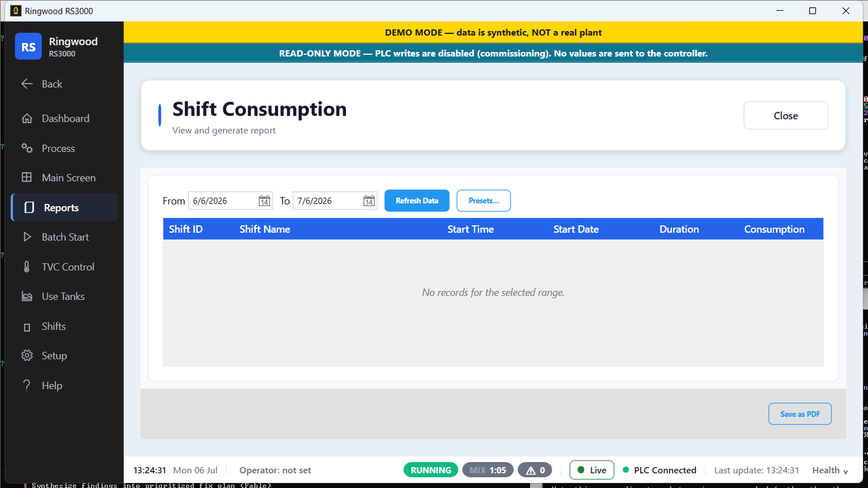868x488 pixels.
Task: Click the RUNNING status pill
Action: pos(431,470)
